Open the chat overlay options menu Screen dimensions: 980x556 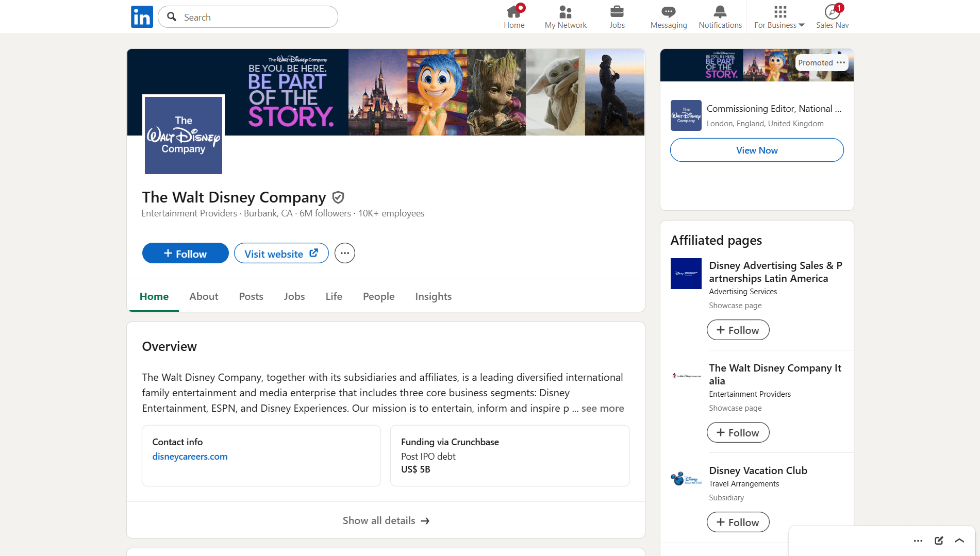click(x=918, y=541)
